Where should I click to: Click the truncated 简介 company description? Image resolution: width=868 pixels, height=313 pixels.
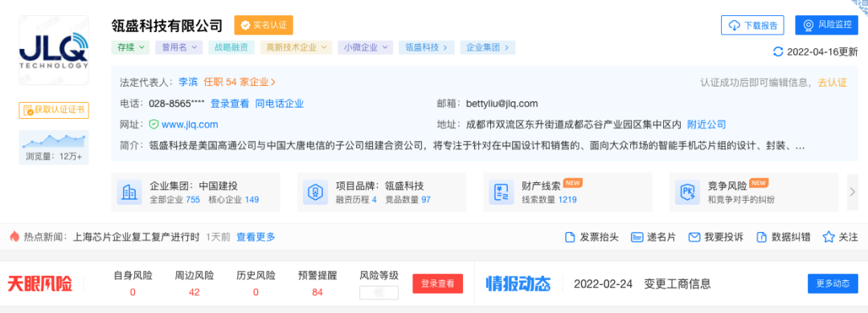[477, 147]
